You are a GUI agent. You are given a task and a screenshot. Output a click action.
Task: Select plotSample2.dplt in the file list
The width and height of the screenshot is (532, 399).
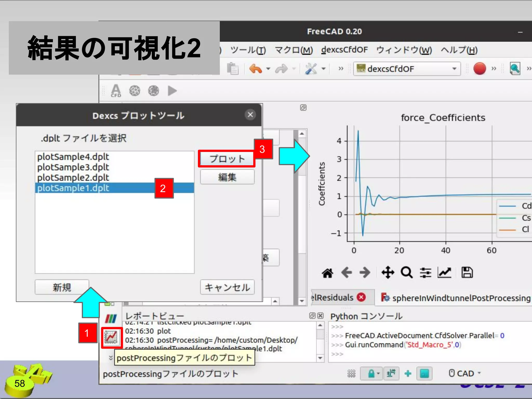(115, 178)
